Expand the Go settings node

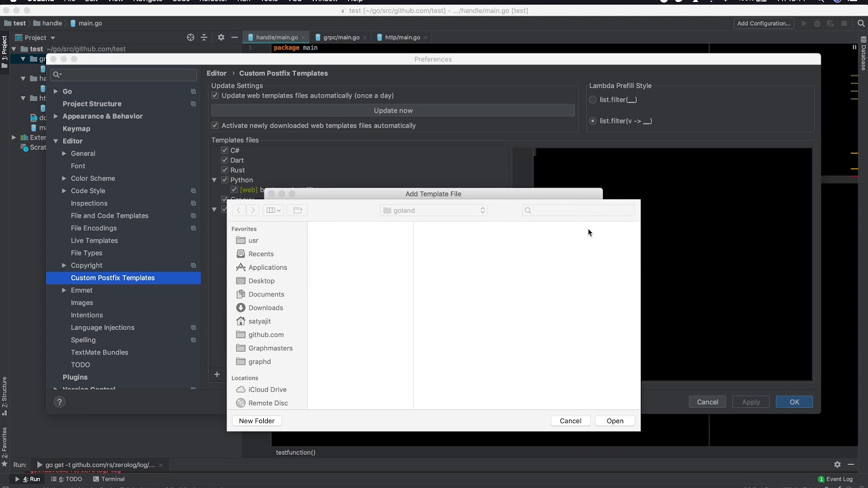pos(56,91)
